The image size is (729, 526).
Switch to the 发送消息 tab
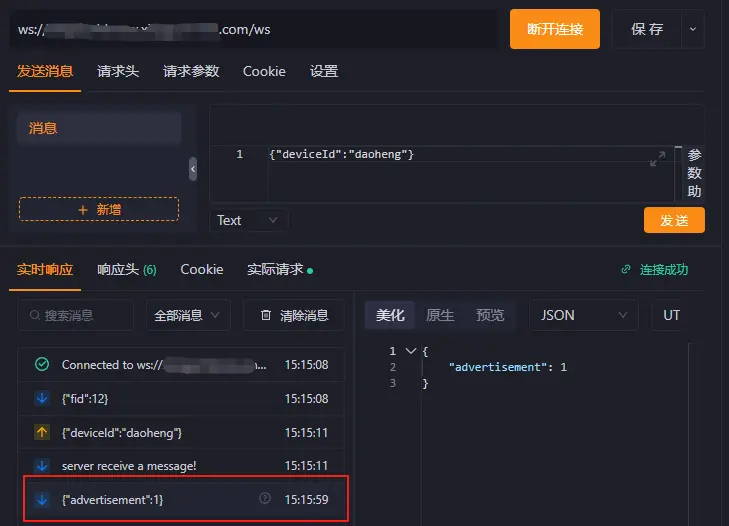pos(45,71)
